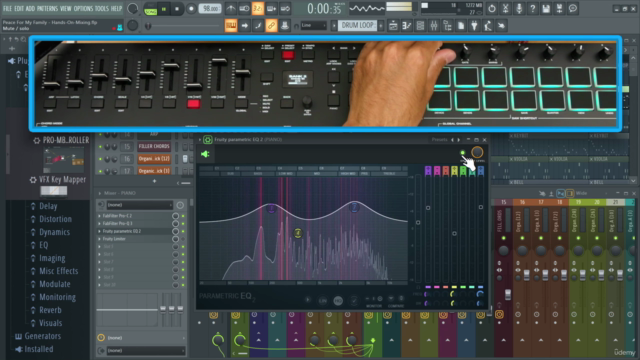Pause playback with the transport play button
The image size is (640, 360).
pos(164,9)
